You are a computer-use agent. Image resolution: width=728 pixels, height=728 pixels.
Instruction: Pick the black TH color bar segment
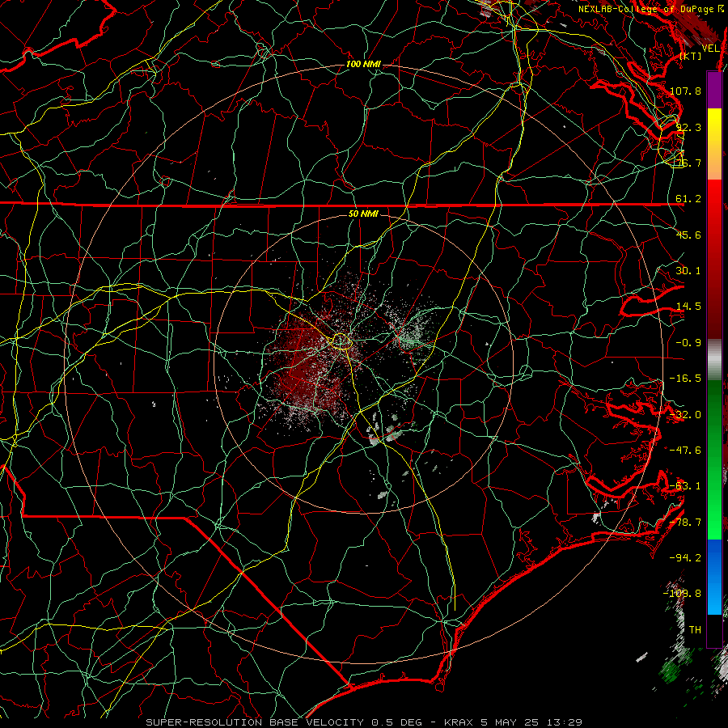pos(714,630)
